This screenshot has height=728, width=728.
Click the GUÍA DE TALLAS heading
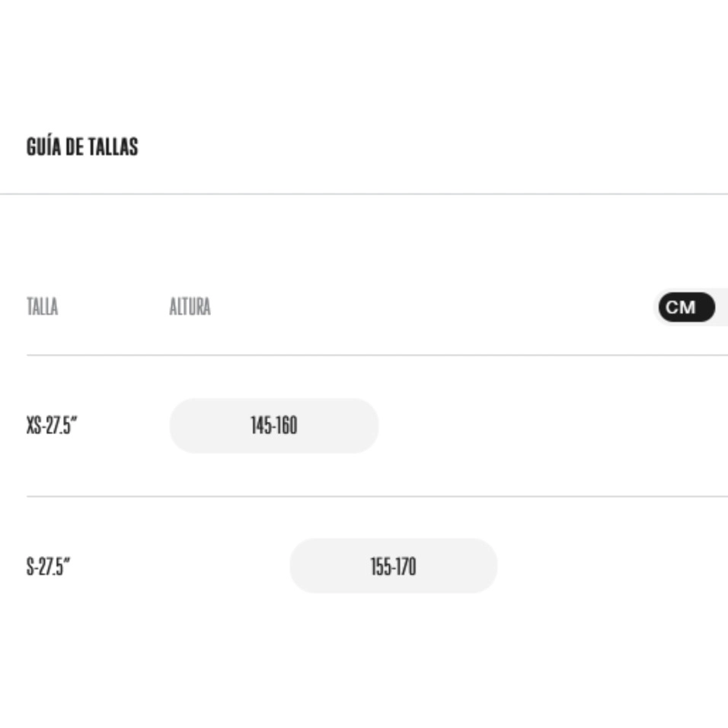coord(82,147)
